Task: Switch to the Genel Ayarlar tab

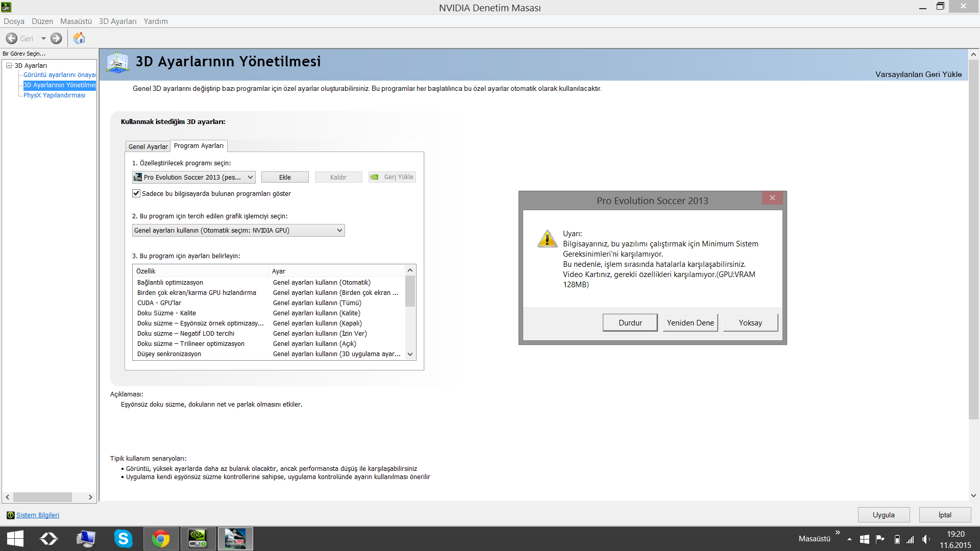Action: [x=148, y=146]
